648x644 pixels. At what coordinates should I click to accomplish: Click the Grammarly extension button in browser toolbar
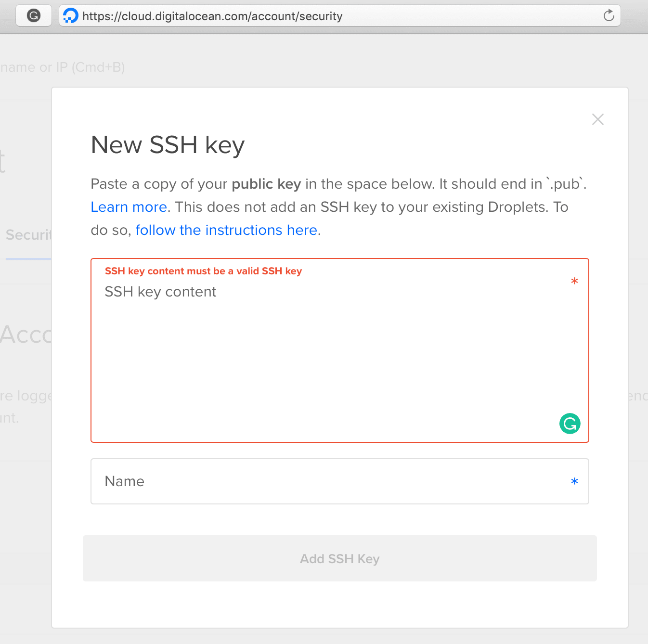click(x=34, y=16)
